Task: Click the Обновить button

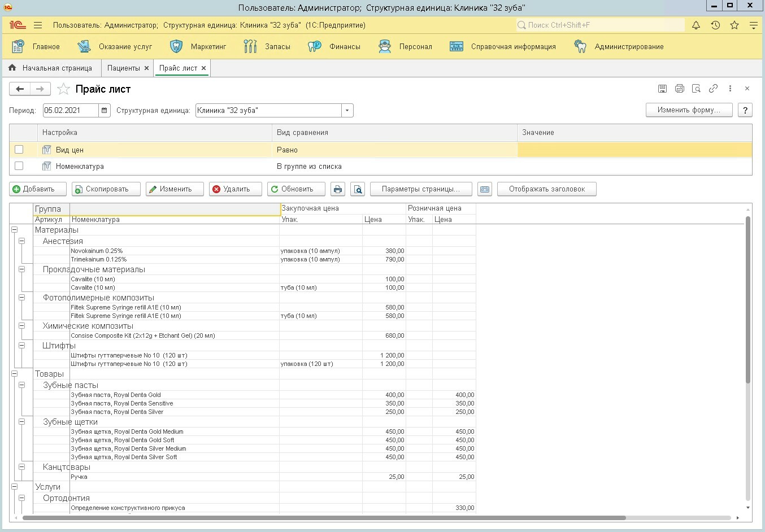Action: (x=296, y=189)
